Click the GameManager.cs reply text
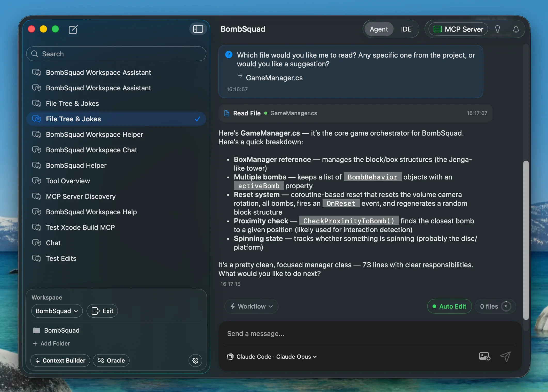The image size is (548, 392). 274,78
